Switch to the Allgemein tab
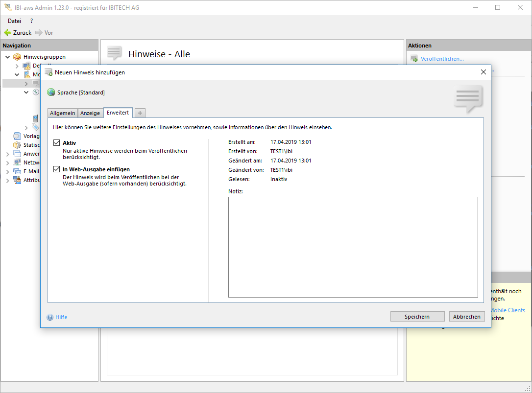 click(x=63, y=113)
